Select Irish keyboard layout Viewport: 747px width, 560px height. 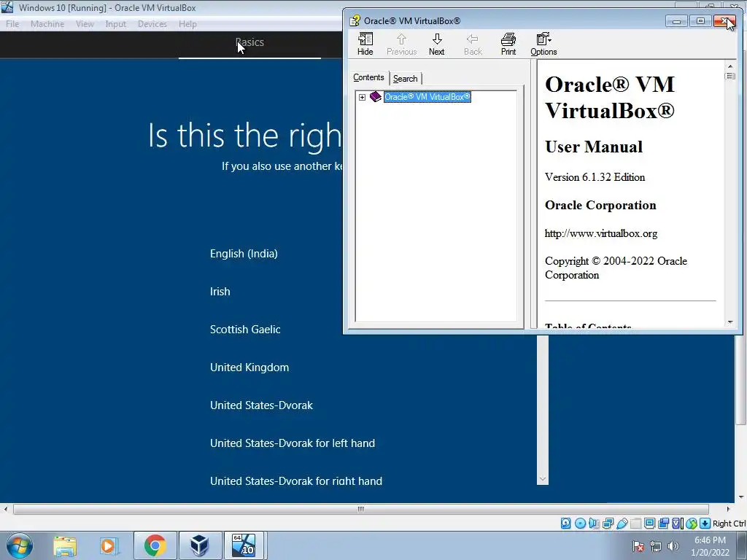[x=220, y=292]
